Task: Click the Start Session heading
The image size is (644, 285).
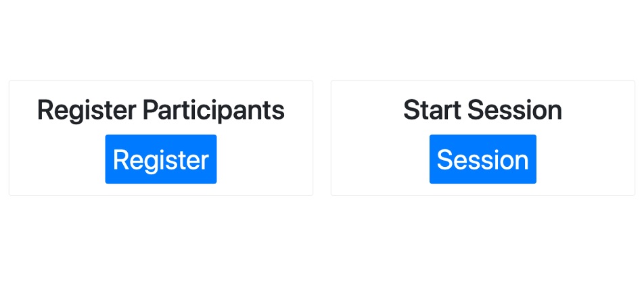Action: [x=482, y=110]
